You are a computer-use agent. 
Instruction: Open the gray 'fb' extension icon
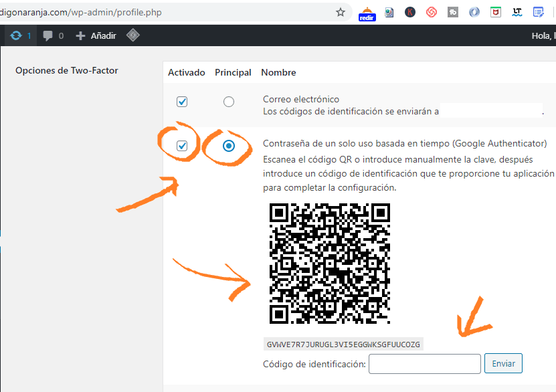pyautogui.click(x=453, y=13)
